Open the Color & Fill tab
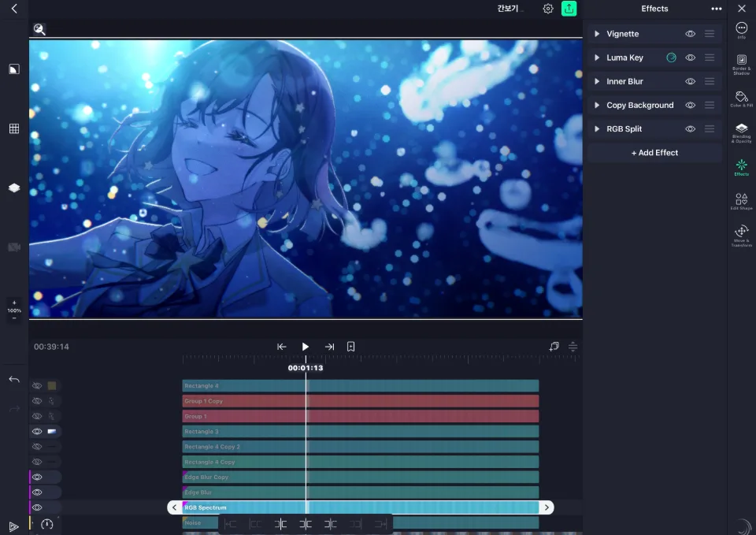The height and width of the screenshot is (535, 756). pos(742,99)
